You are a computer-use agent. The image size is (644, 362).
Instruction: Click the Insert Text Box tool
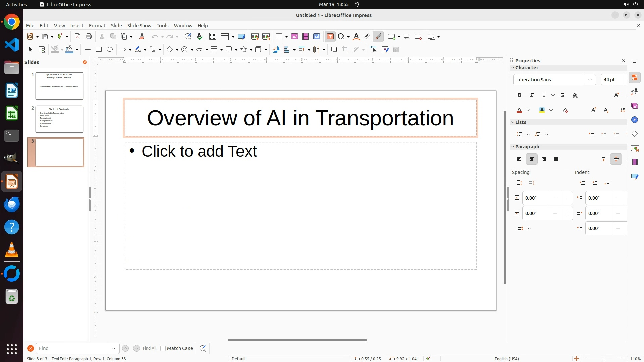point(330,37)
